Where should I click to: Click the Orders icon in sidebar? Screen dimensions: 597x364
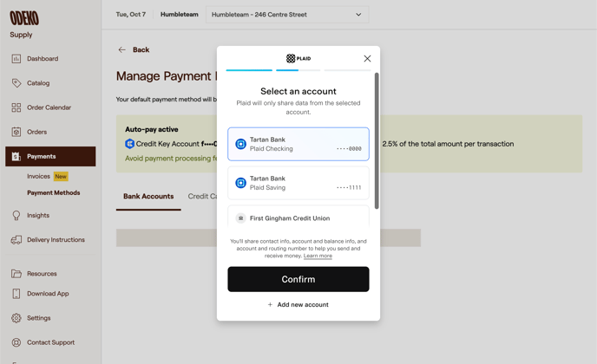pos(16,132)
